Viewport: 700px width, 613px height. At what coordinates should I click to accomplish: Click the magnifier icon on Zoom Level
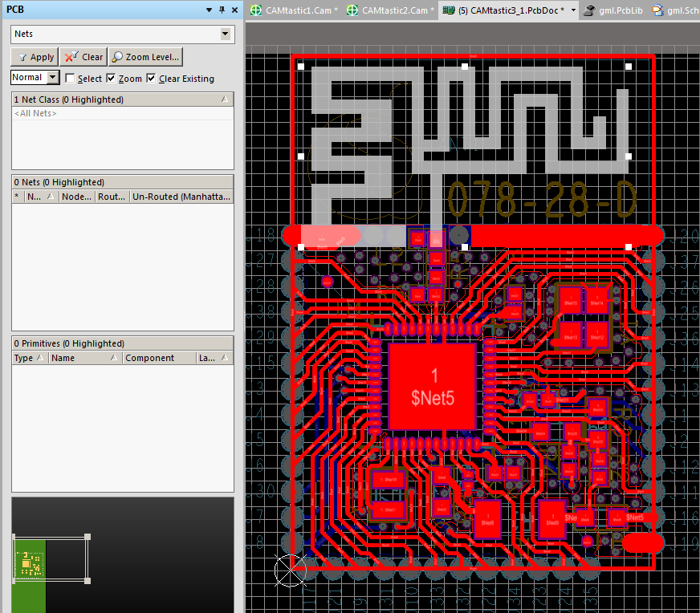[117, 57]
